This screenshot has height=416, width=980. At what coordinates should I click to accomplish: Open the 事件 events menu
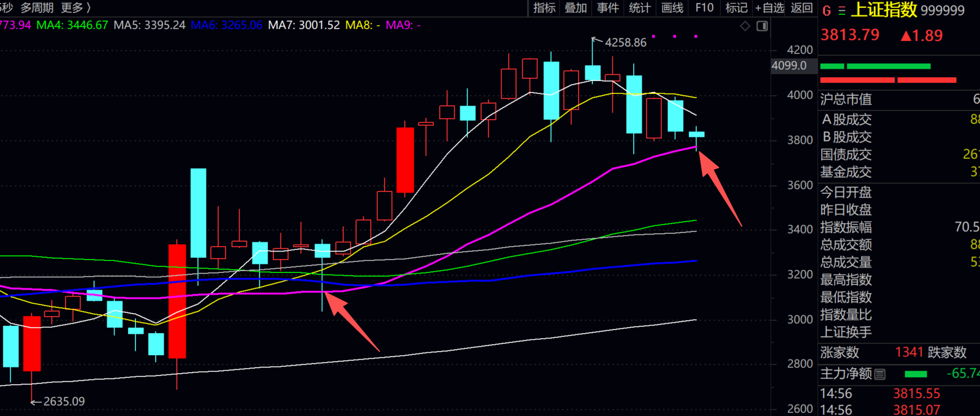coord(608,8)
